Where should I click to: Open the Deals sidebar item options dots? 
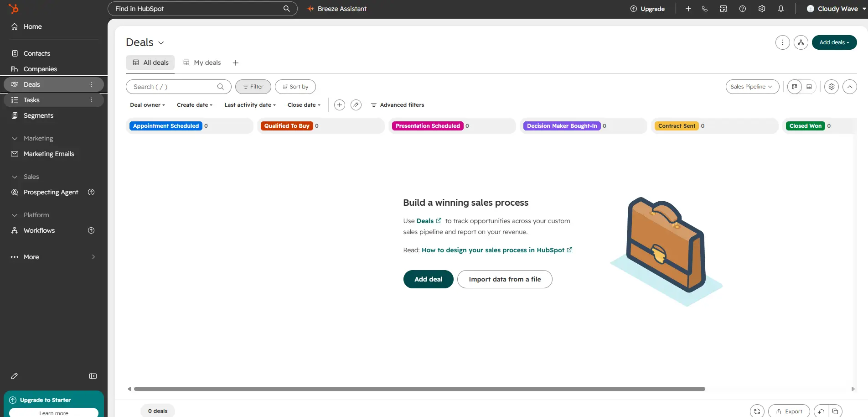[x=91, y=84]
